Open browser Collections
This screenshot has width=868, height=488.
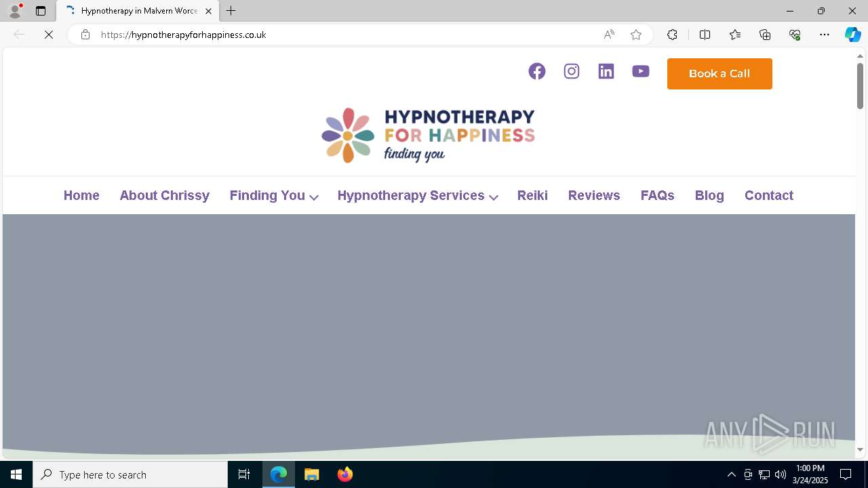point(765,35)
